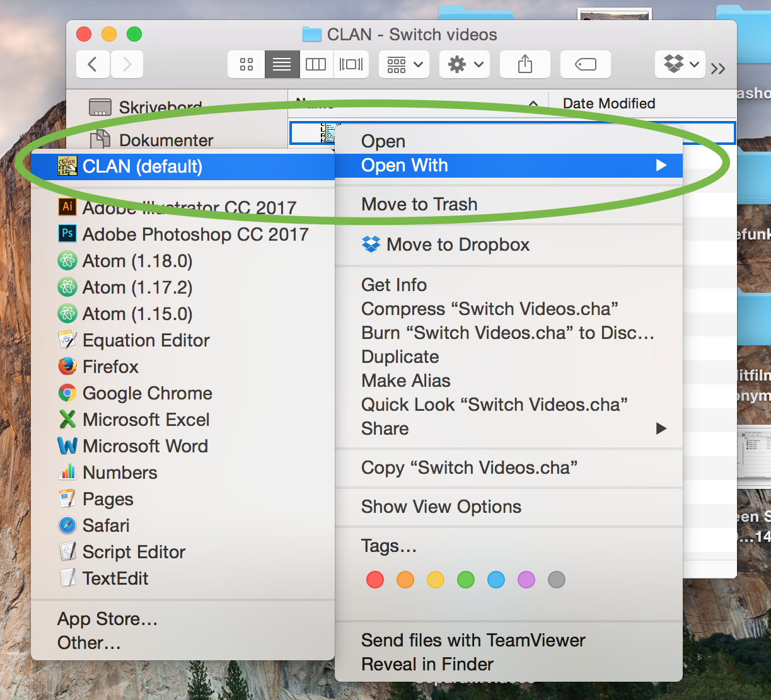The height and width of the screenshot is (700, 771).
Task: Switch Finder to icon view
Action: point(246,64)
